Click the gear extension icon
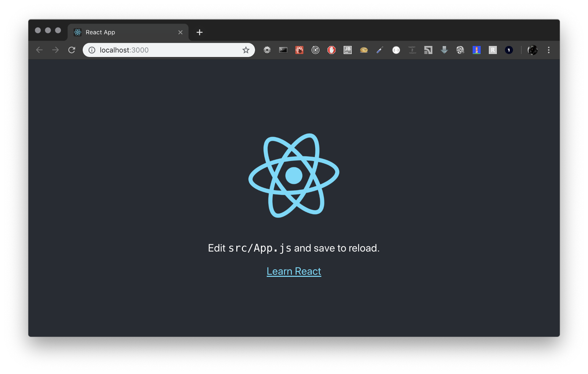This screenshot has height=374, width=588. coord(267,50)
